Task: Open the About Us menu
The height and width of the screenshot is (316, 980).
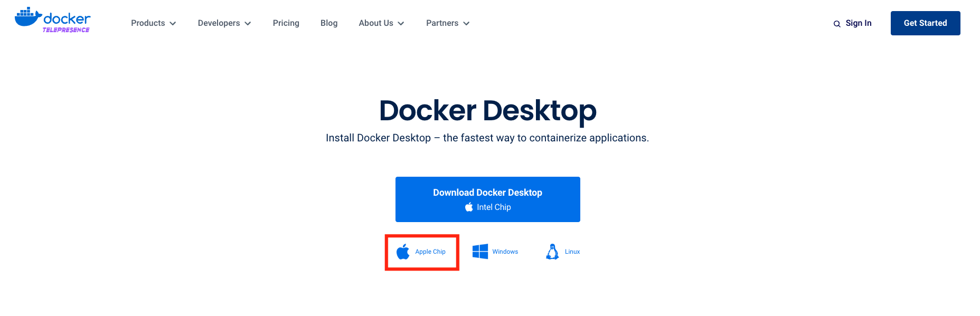Action: [x=381, y=23]
